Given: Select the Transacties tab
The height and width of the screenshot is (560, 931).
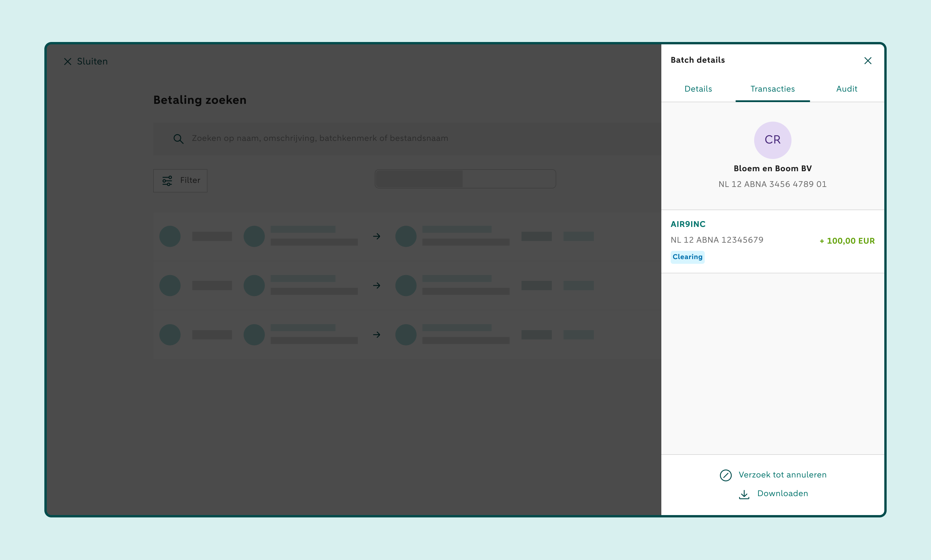Looking at the screenshot, I should pyautogui.click(x=773, y=89).
